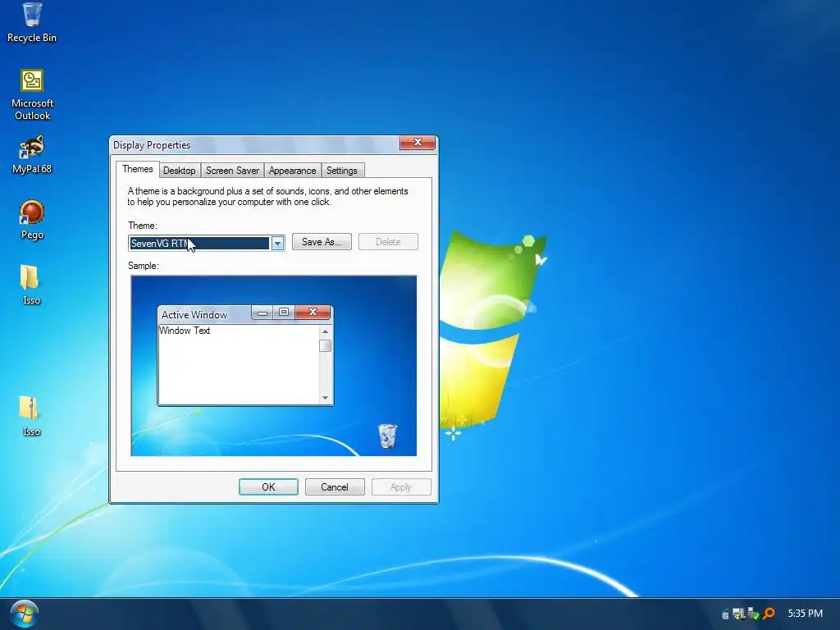Screen dimensions: 840x630
Task: Select the Microsoft Outlook desktop shortcut
Action: pyautogui.click(x=32, y=95)
